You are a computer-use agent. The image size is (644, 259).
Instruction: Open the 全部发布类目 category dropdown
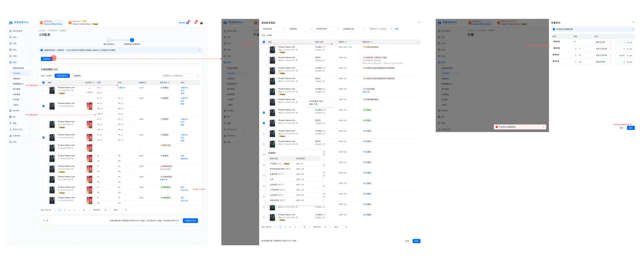[x=327, y=29]
